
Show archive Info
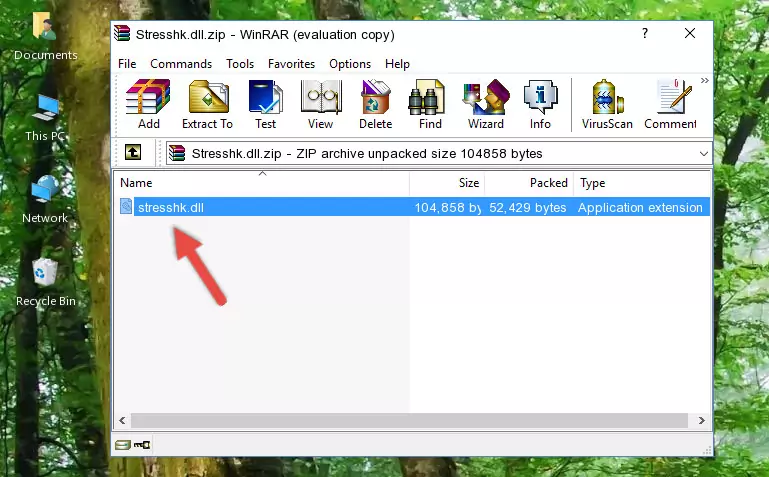click(540, 104)
